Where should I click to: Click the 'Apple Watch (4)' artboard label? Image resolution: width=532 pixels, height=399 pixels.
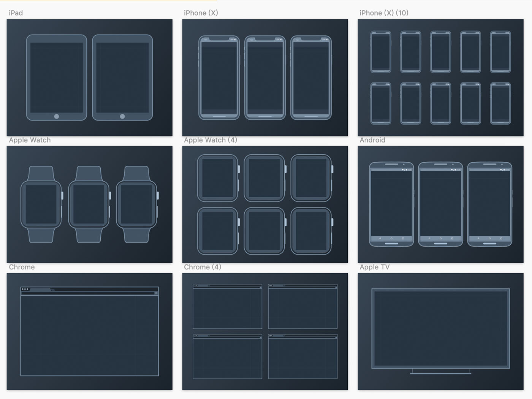coord(211,140)
